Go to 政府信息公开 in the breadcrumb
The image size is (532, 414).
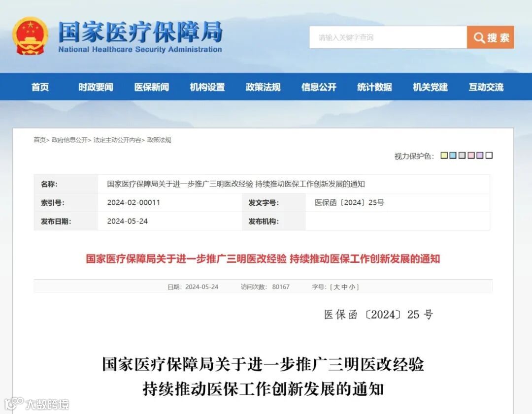coord(69,140)
